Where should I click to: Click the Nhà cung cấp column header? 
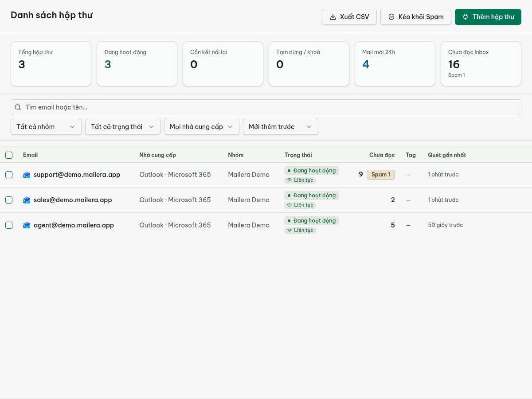(158, 155)
